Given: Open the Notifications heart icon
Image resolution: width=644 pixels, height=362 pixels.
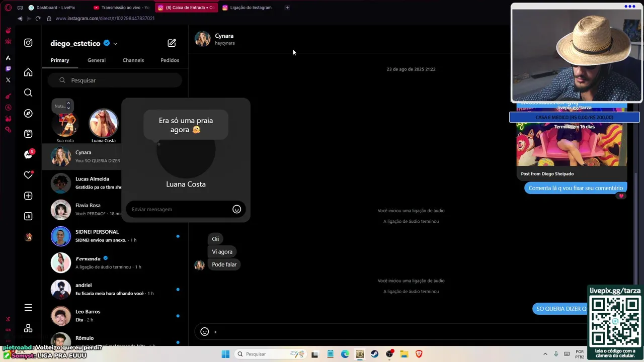Looking at the screenshot, I should pos(28,175).
